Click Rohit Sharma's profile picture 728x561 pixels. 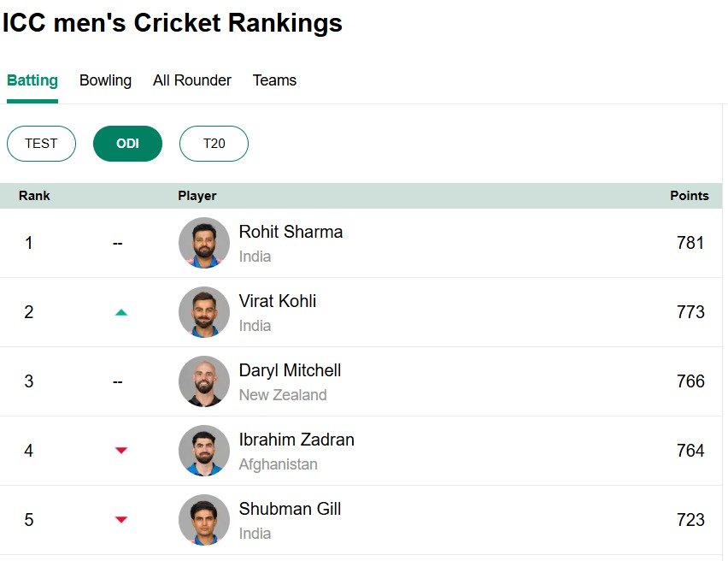click(x=203, y=243)
